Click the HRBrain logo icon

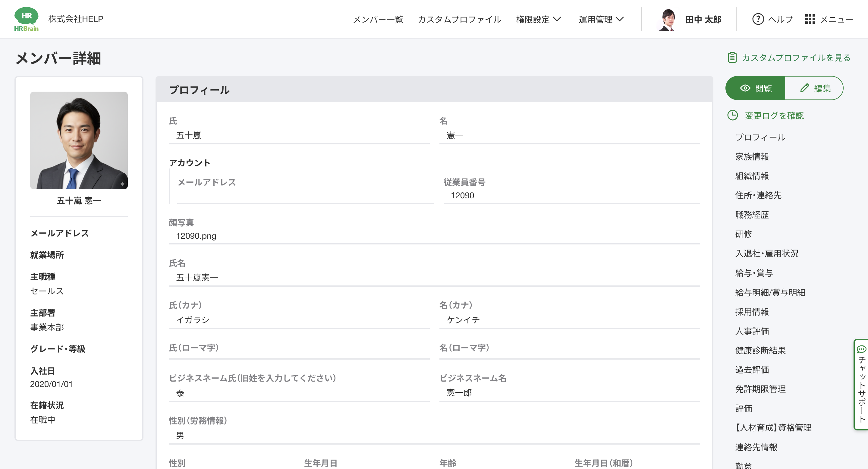26,19
